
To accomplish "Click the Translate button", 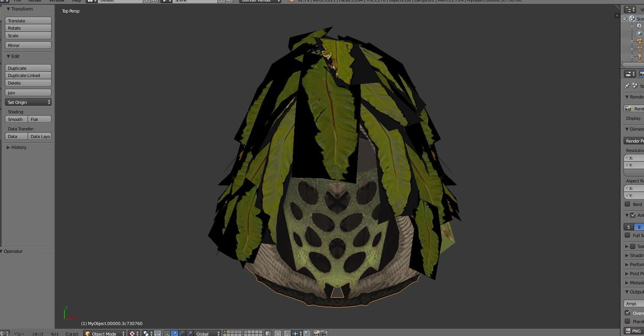I will tap(28, 20).
